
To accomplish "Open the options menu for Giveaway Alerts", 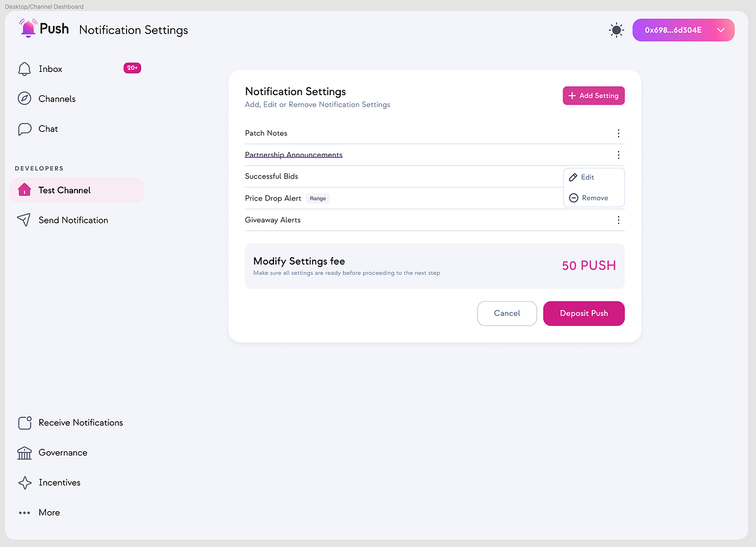I will click(618, 220).
